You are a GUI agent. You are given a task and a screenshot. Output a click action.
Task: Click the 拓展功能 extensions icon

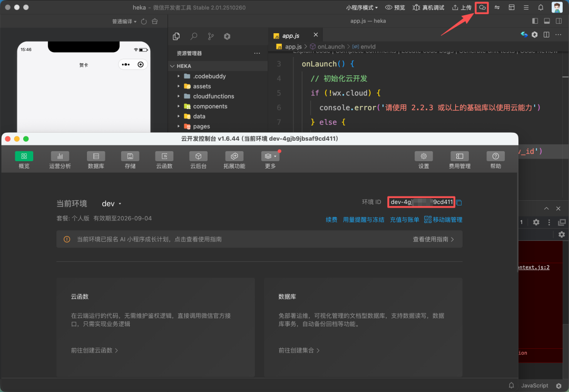(234, 159)
